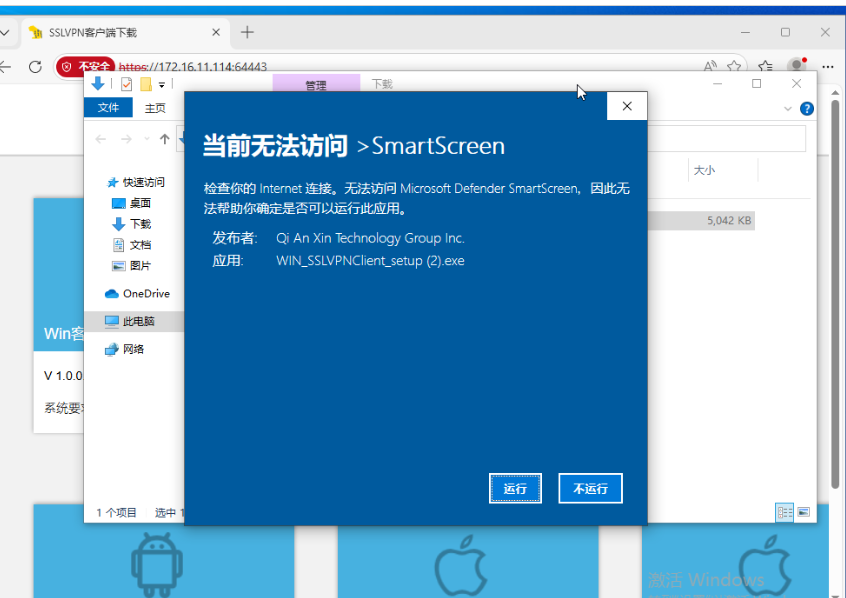Click the 不运行 button
This screenshot has height=598, width=846.
click(x=590, y=488)
